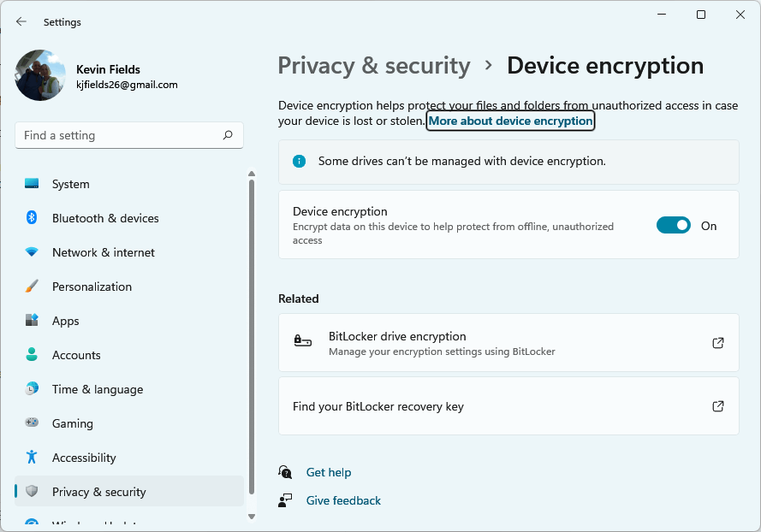
Task: Open More about device encryption link
Action: point(510,121)
